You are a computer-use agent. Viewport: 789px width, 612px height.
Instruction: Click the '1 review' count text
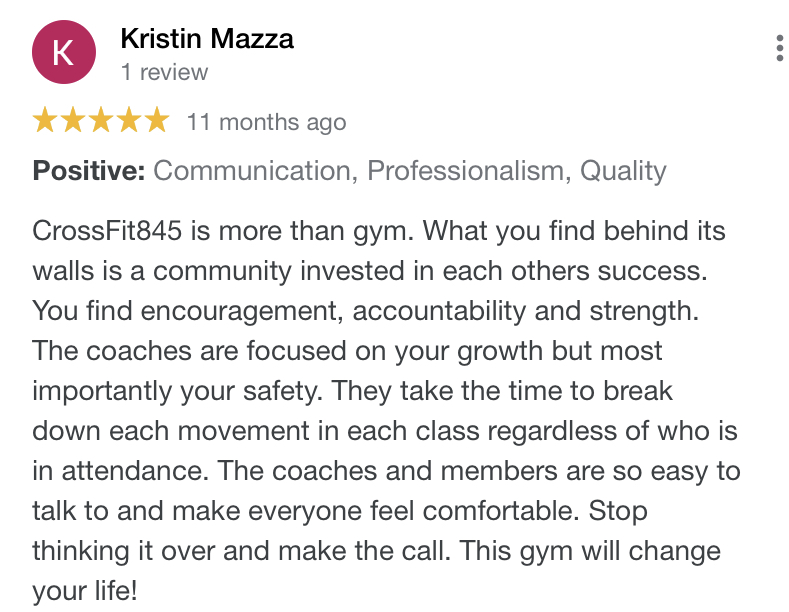click(164, 72)
